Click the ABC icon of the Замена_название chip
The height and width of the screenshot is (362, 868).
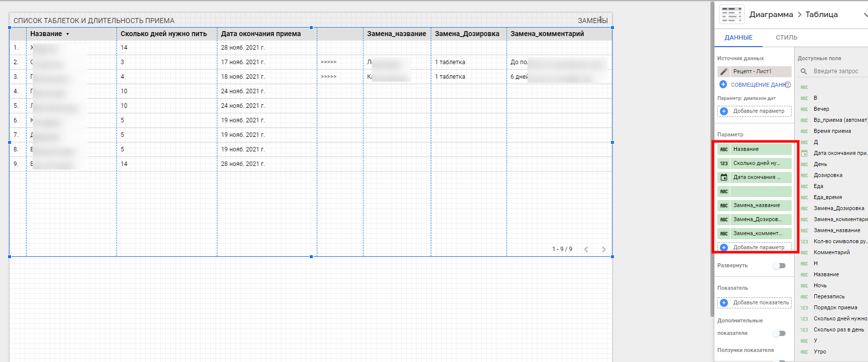(x=724, y=206)
